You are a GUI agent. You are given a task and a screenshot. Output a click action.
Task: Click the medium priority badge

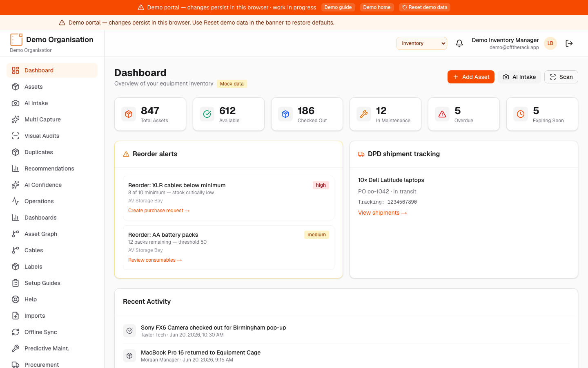point(316,235)
